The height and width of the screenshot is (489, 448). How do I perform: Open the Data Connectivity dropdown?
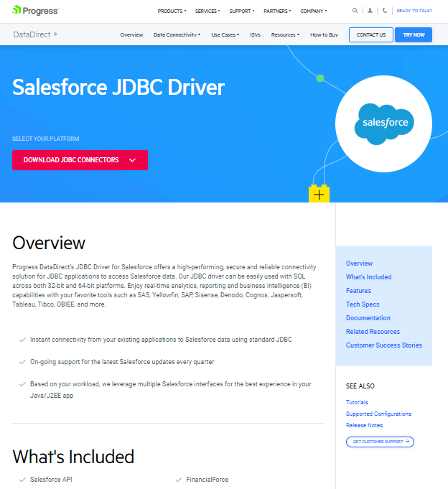pos(177,34)
